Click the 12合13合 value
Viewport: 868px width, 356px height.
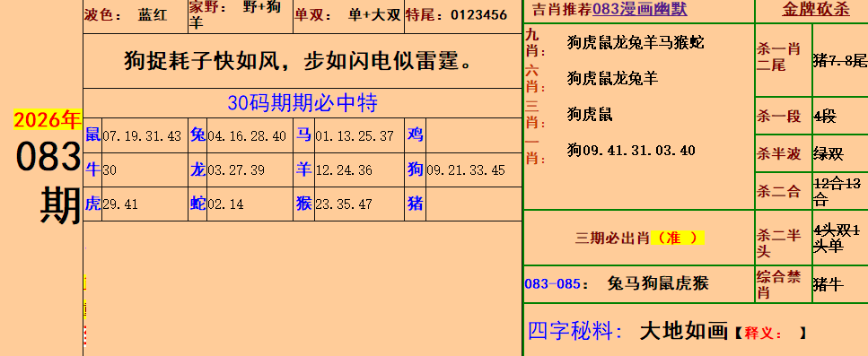(837, 191)
